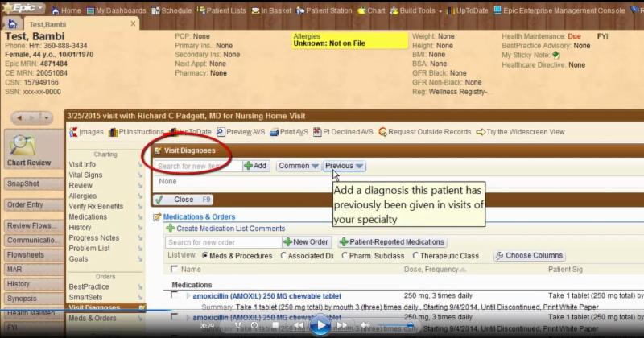Open Common diagnoses dropdown
The height and width of the screenshot is (338, 644).
coord(298,166)
